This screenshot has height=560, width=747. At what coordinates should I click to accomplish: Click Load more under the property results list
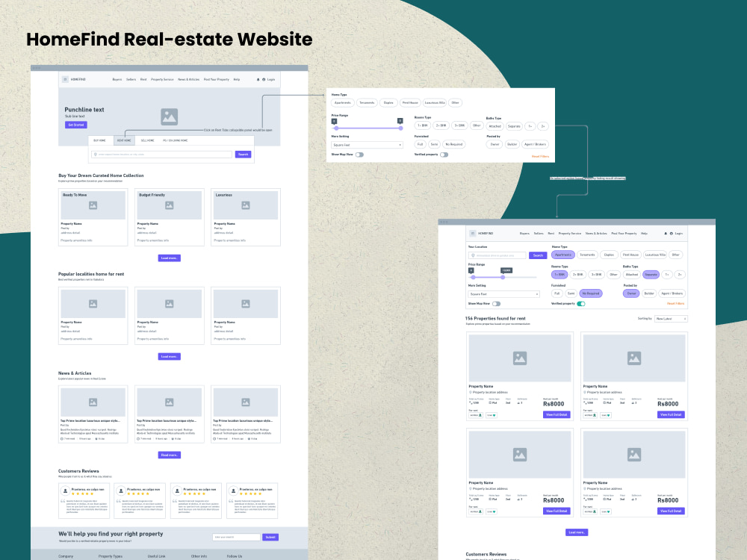[x=577, y=532]
